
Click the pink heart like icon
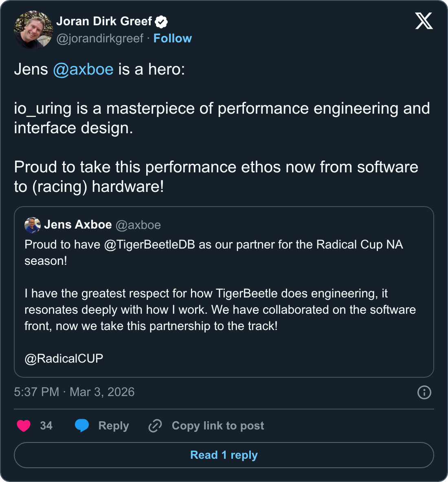(x=24, y=426)
